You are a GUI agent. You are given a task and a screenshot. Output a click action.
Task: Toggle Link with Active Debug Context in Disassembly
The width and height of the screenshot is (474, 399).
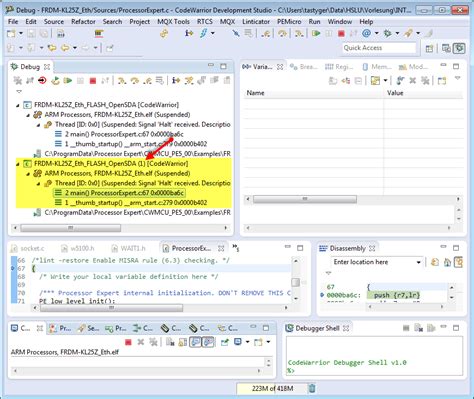(459, 262)
